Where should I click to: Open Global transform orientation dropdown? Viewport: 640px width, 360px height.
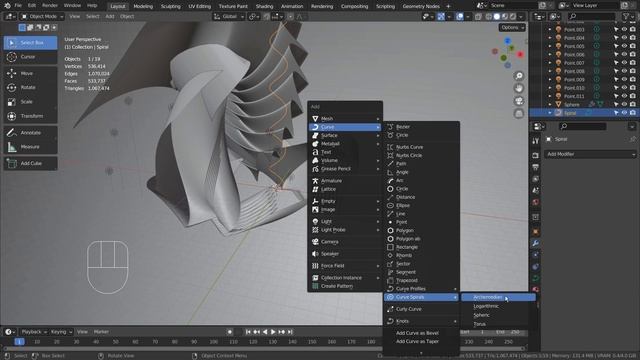click(229, 16)
